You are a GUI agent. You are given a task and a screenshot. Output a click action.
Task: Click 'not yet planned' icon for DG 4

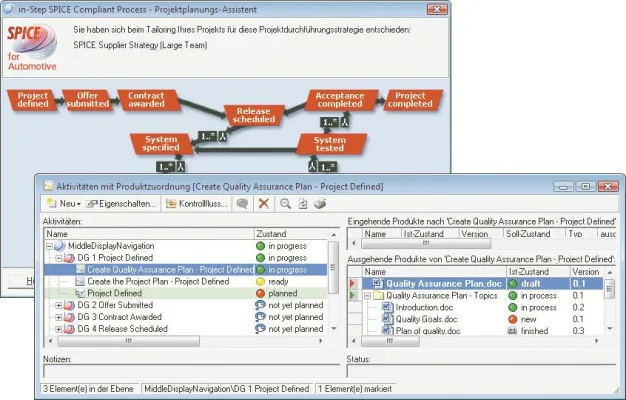(x=260, y=329)
